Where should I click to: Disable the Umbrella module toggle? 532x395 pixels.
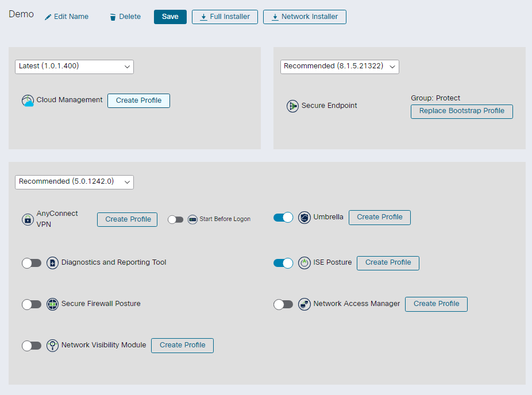click(x=283, y=218)
